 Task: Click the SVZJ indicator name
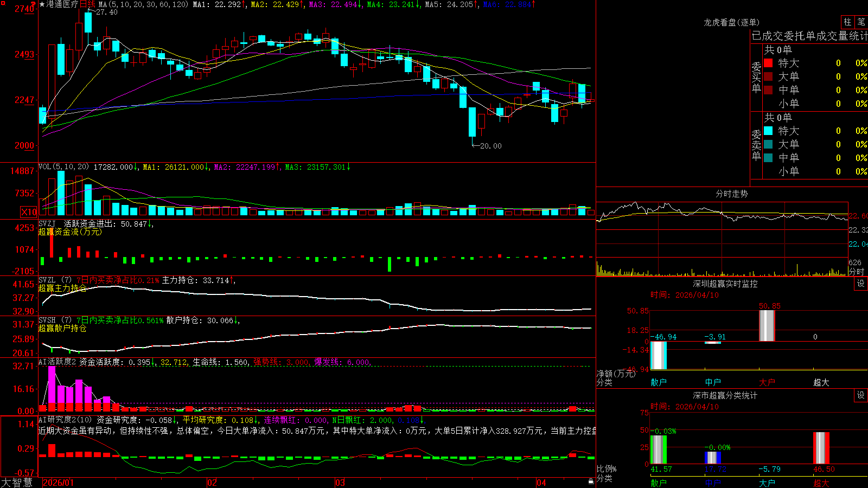(x=47, y=223)
